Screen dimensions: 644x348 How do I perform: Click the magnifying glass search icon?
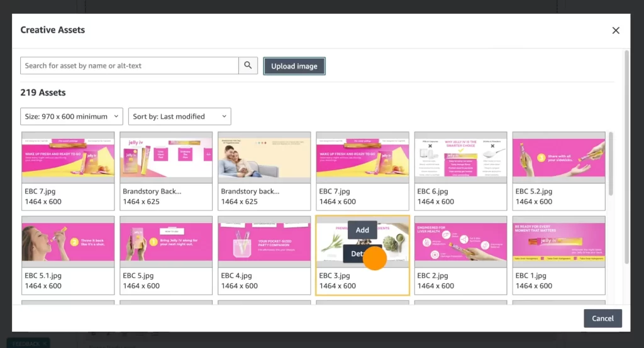coord(248,65)
